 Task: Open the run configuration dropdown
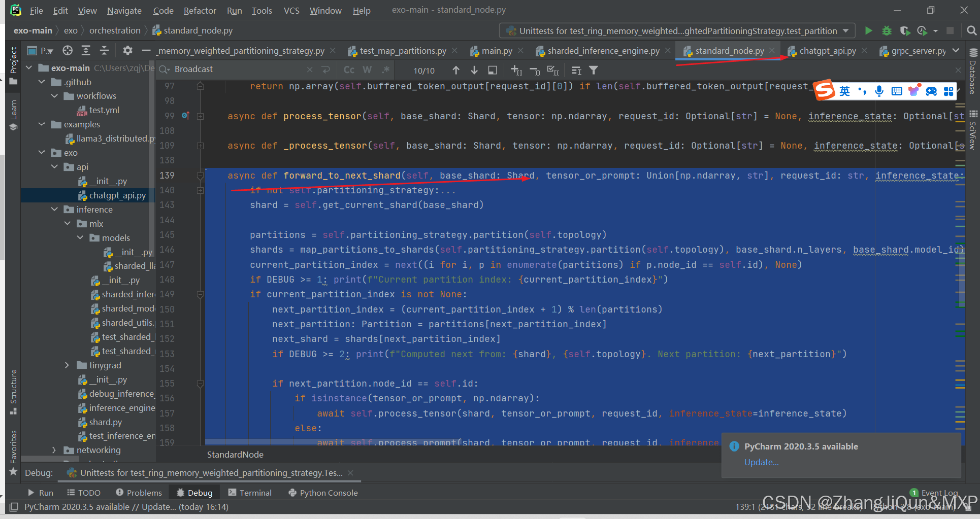[x=846, y=31]
